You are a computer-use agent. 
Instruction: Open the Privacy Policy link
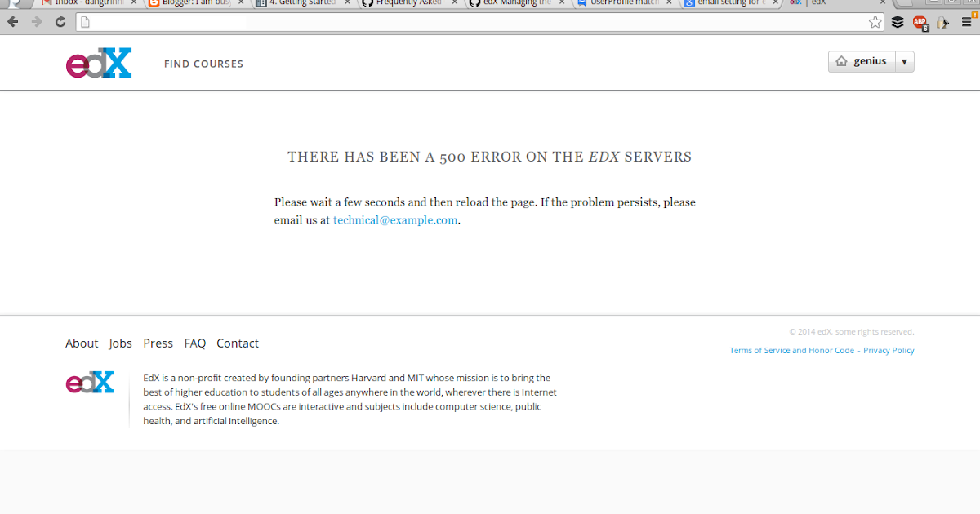click(x=889, y=350)
